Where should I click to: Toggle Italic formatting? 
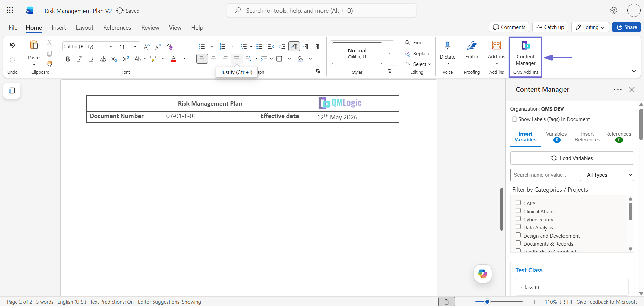(79, 59)
